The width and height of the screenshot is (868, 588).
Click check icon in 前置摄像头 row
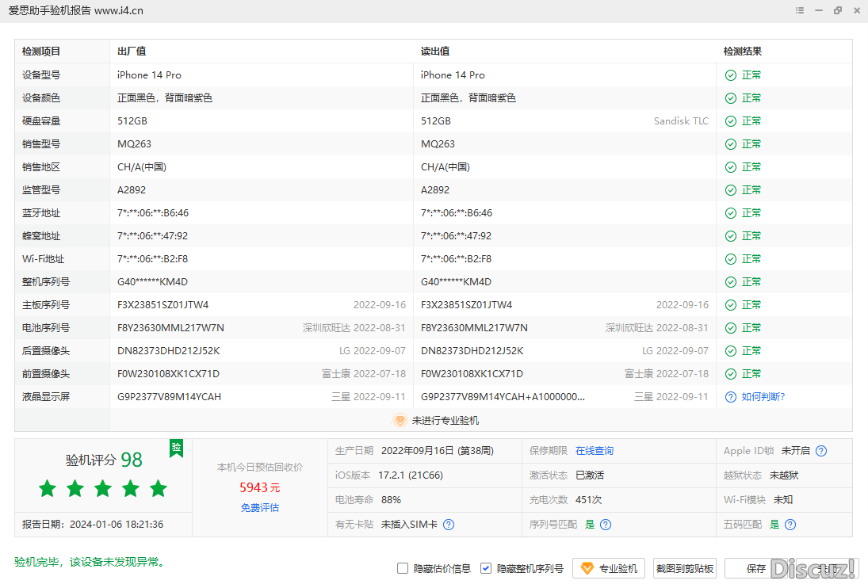(x=731, y=373)
